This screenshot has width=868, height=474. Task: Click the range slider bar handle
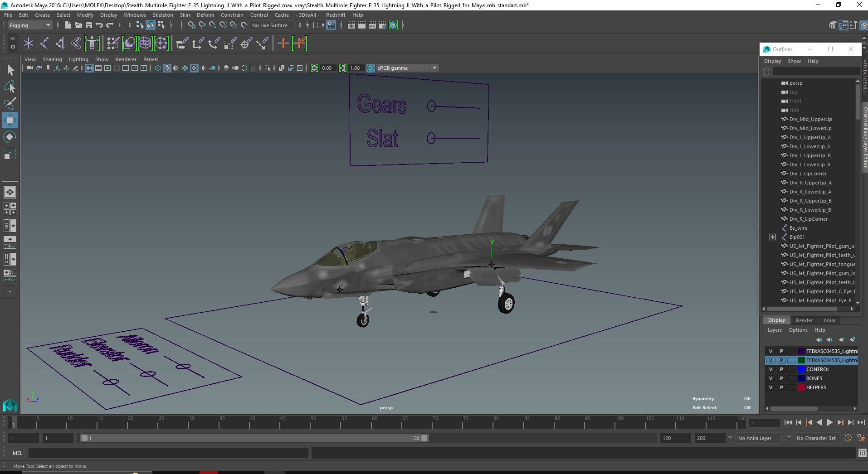point(254,438)
